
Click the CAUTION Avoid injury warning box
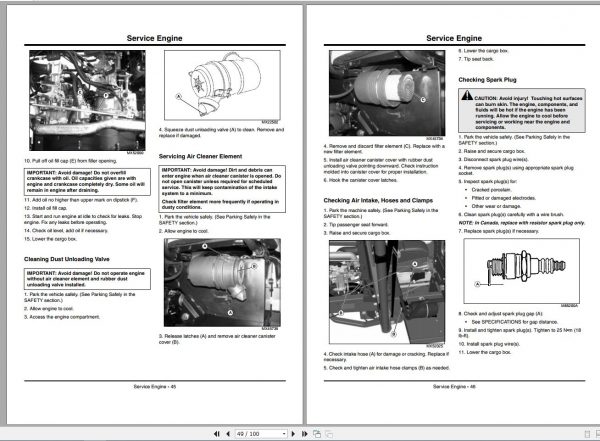(x=522, y=111)
